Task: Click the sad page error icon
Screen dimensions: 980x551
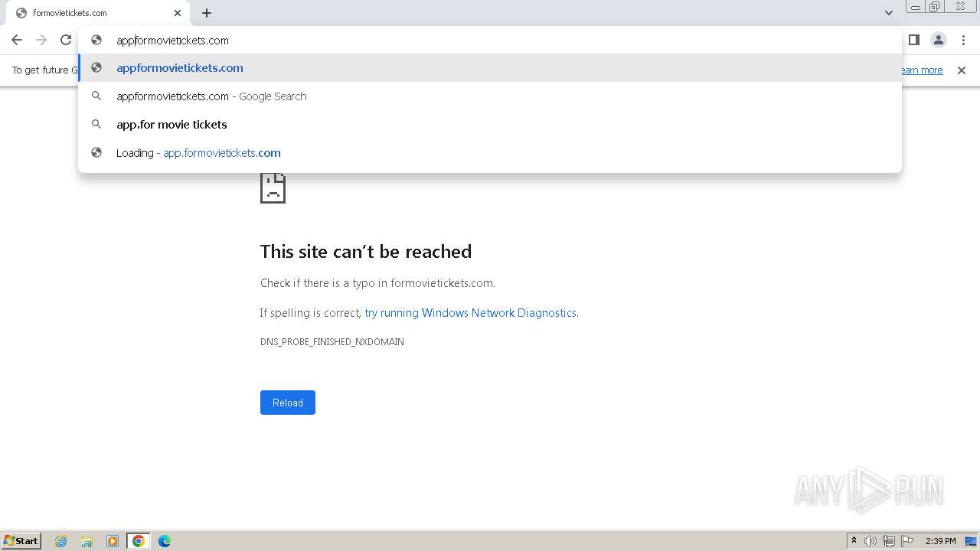Action: pyautogui.click(x=273, y=188)
